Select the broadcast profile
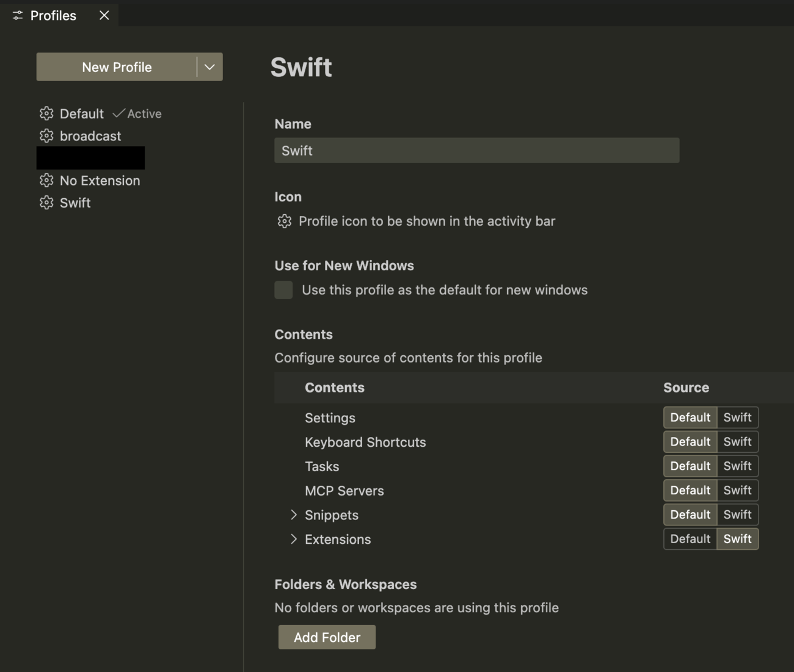The width and height of the screenshot is (794, 672). [90, 135]
